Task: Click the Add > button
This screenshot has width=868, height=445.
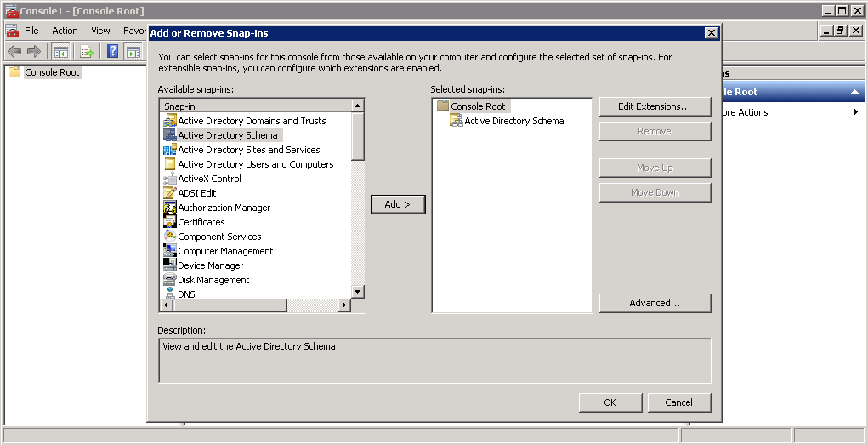Action: click(397, 204)
